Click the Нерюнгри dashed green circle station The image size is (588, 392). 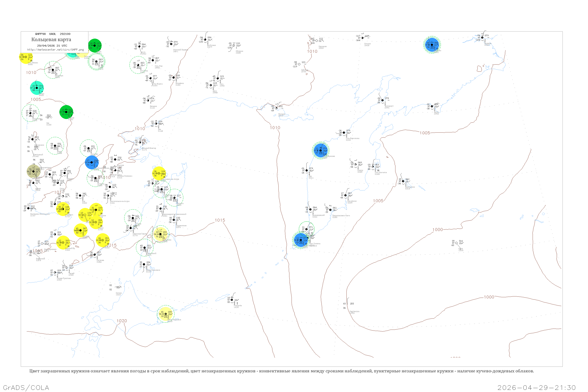click(x=53, y=70)
